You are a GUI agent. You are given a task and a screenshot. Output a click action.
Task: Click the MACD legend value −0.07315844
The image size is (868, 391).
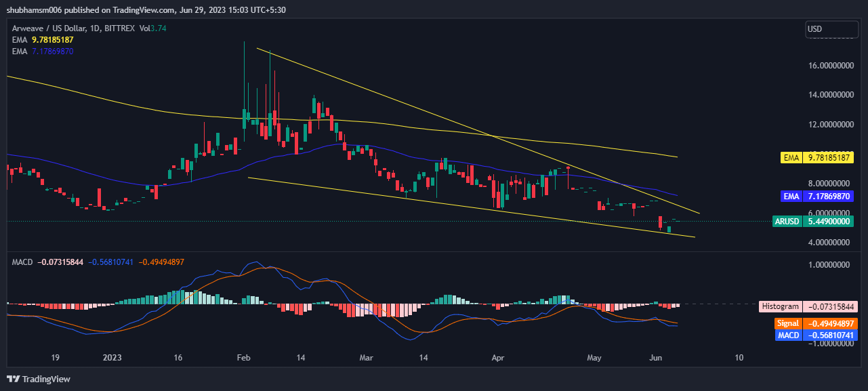coord(61,262)
